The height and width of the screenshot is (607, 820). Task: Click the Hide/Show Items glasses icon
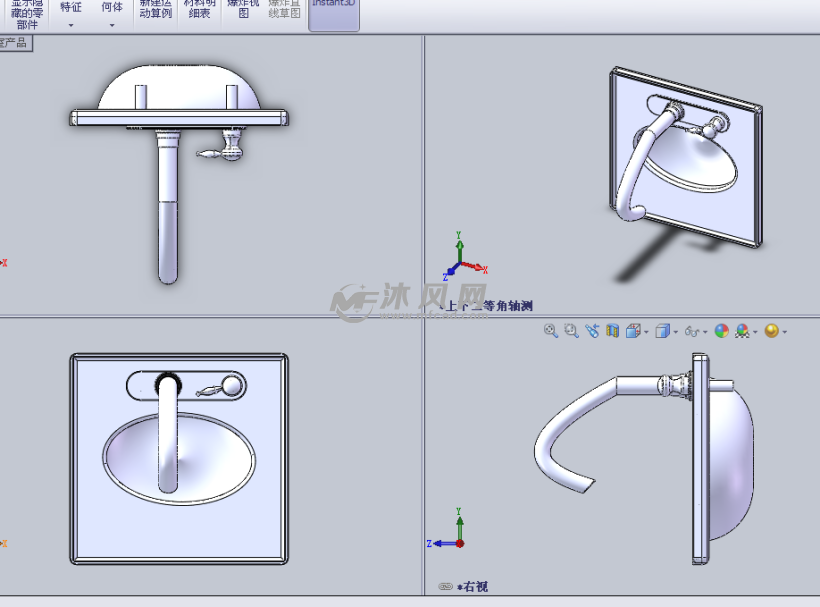click(x=692, y=331)
